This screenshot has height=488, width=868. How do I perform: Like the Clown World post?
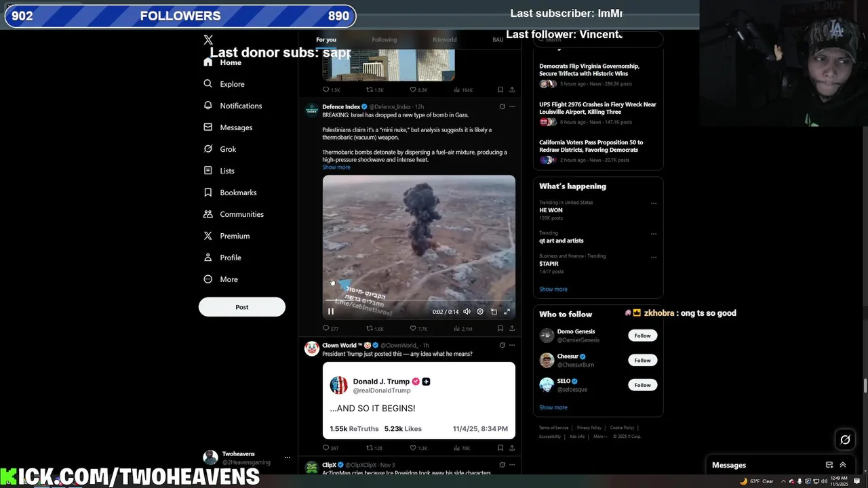[x=418, y=448]
